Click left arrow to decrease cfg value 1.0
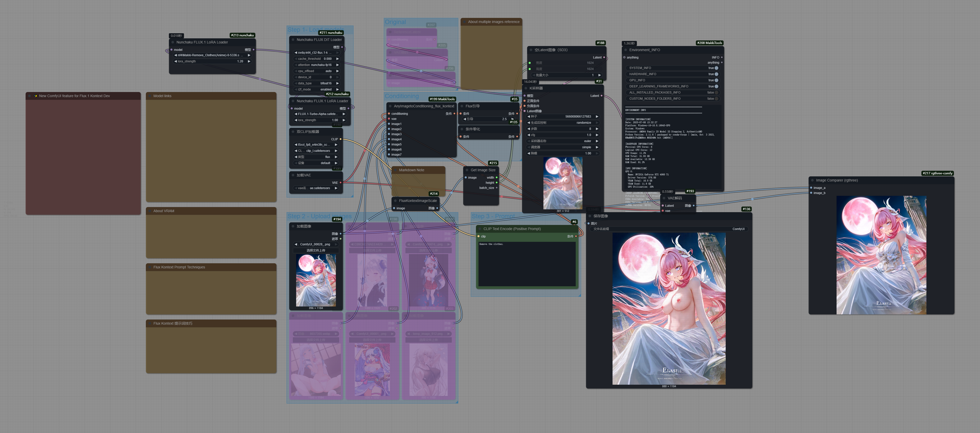The width and height of the screenshot is (980, 433). click(529, 135)
